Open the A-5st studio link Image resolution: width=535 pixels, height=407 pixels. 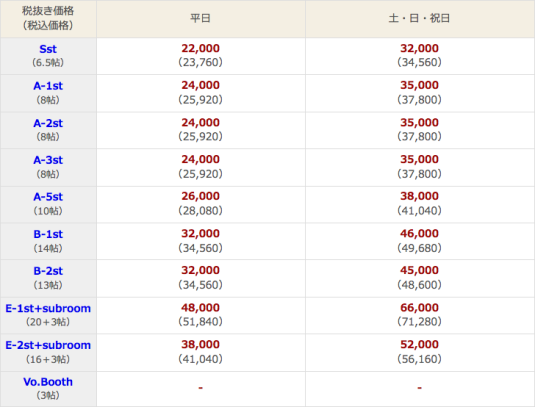[x=48, y=197]
